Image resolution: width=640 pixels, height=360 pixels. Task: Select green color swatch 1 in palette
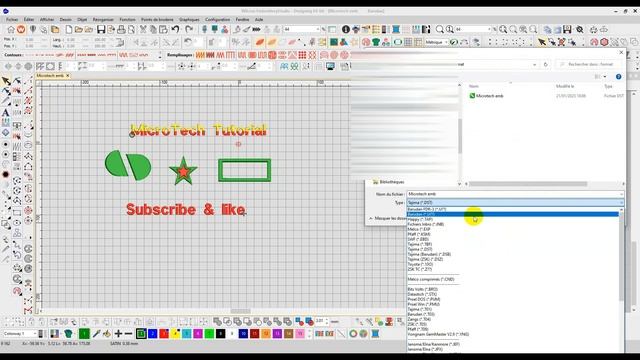141,333
